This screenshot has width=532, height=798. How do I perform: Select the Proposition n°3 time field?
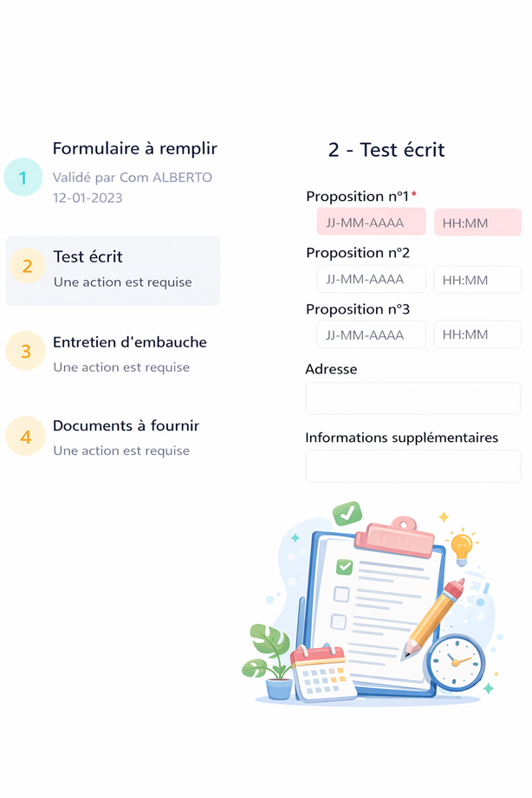click(x=477, y=334)
